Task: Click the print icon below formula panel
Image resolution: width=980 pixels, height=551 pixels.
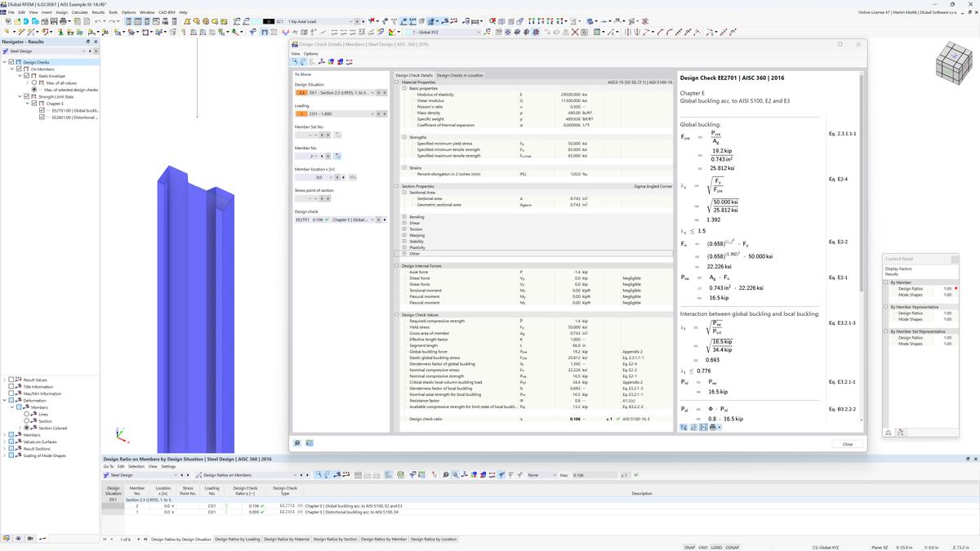Action: click(x=713, y=427)
